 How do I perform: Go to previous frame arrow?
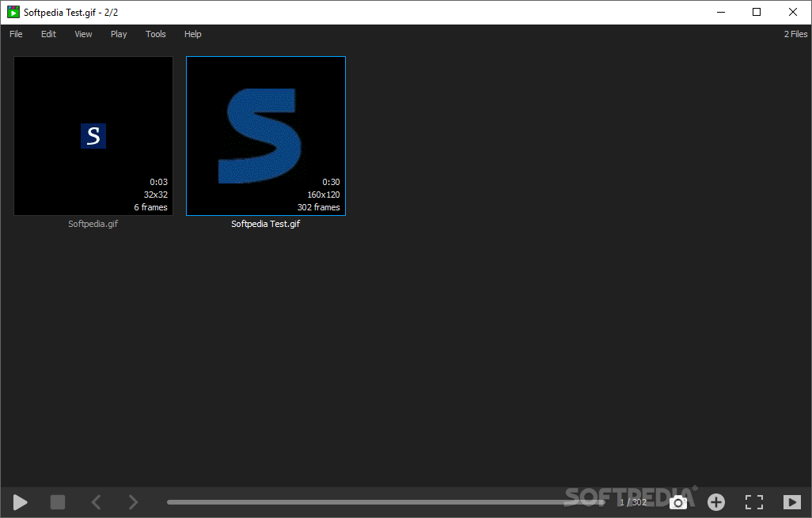click(x=97, y=502)
